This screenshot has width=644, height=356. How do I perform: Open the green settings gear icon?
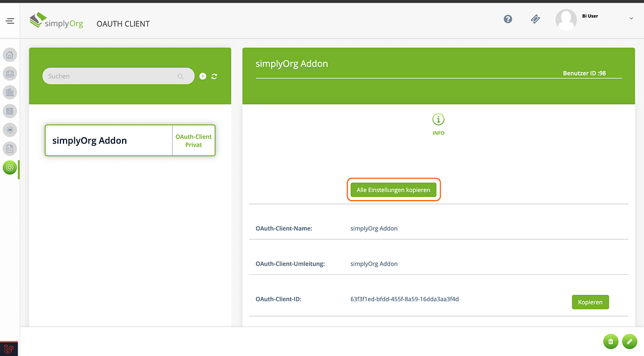(10, 167)
